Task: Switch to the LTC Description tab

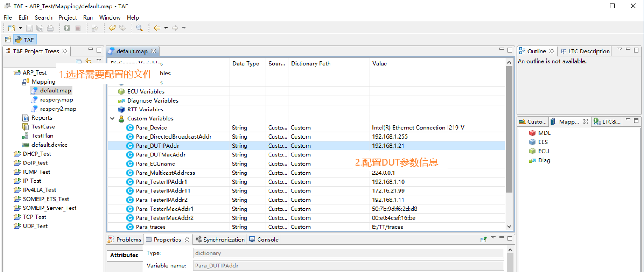Action: (x=585, y=51)
